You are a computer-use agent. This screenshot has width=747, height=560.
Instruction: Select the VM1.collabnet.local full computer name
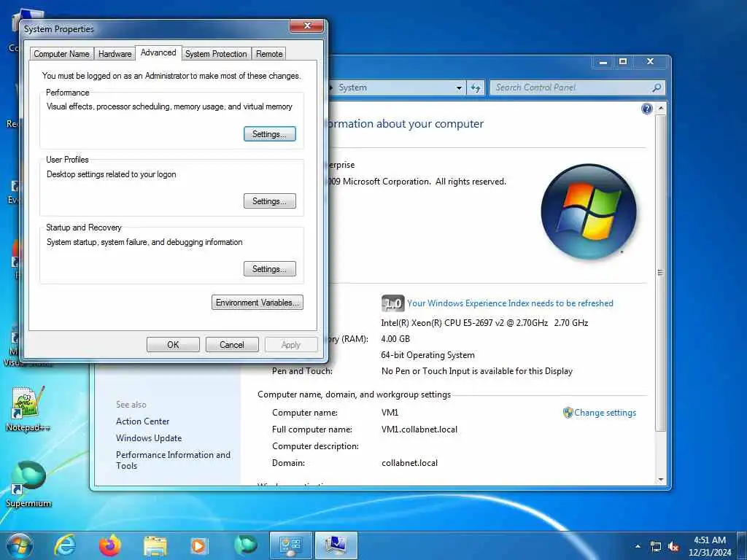pos(419,429)
